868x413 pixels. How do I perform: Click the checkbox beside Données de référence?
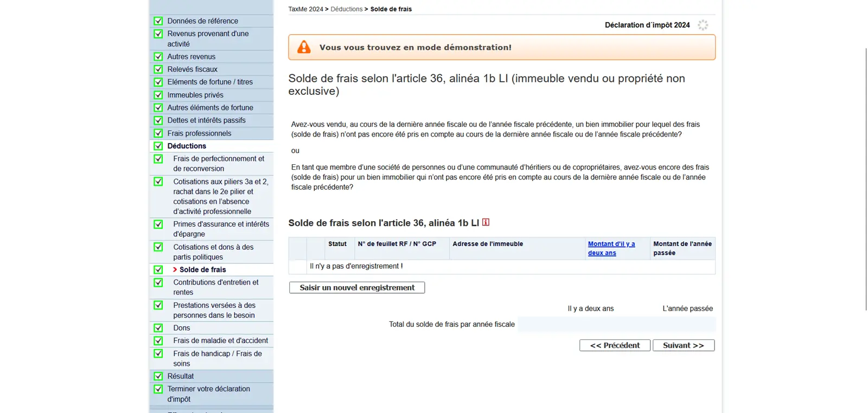point(158,21)
